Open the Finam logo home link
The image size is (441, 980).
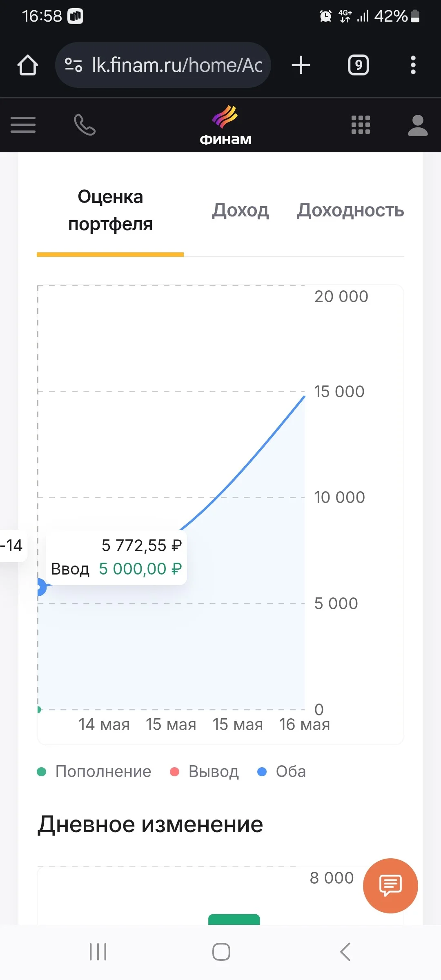tap(225, 125)
